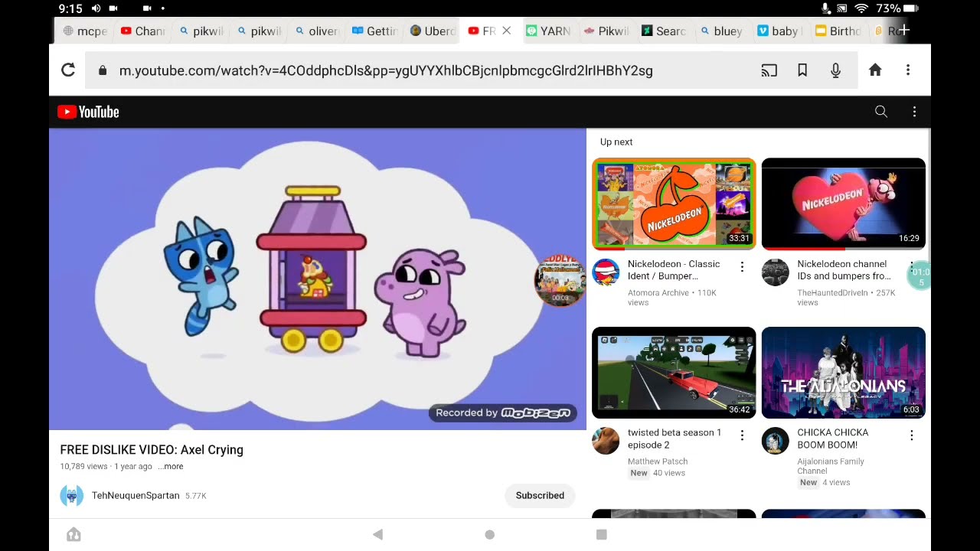Switch to the Searc tab
The image size is (980, 551).
coord(664,31)
